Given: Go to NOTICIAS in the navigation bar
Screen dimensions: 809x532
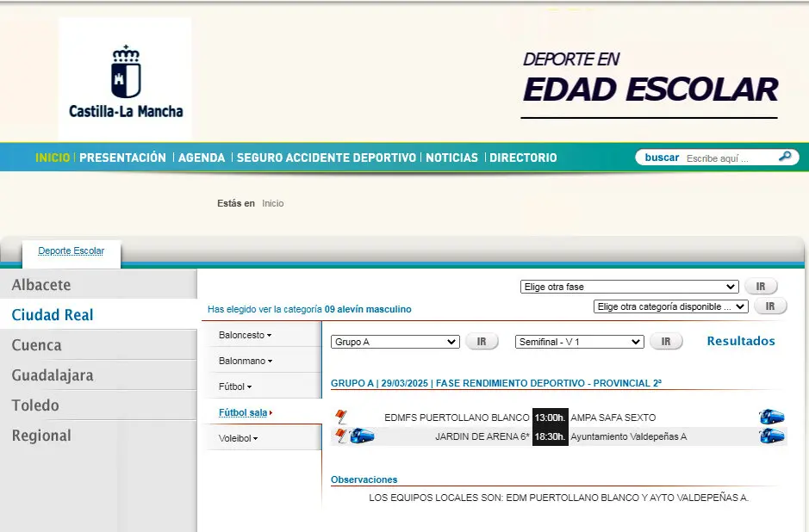Looking at the screenshot, I should (451, 158).
